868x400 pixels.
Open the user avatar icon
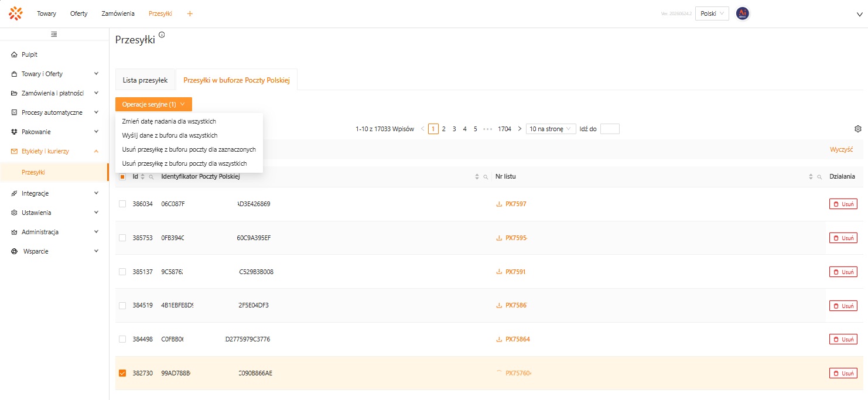pos(743,13)
